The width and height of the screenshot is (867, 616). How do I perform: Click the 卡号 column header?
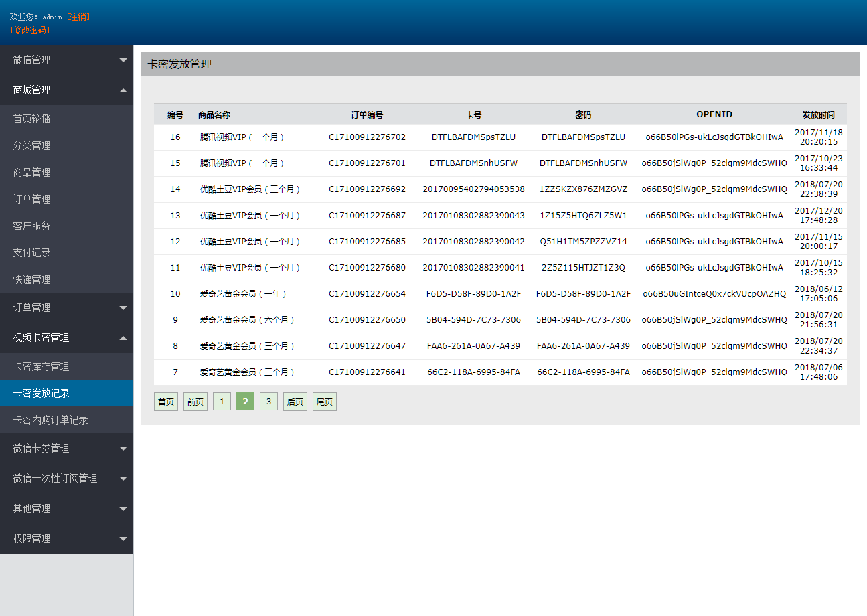point(473,115)
